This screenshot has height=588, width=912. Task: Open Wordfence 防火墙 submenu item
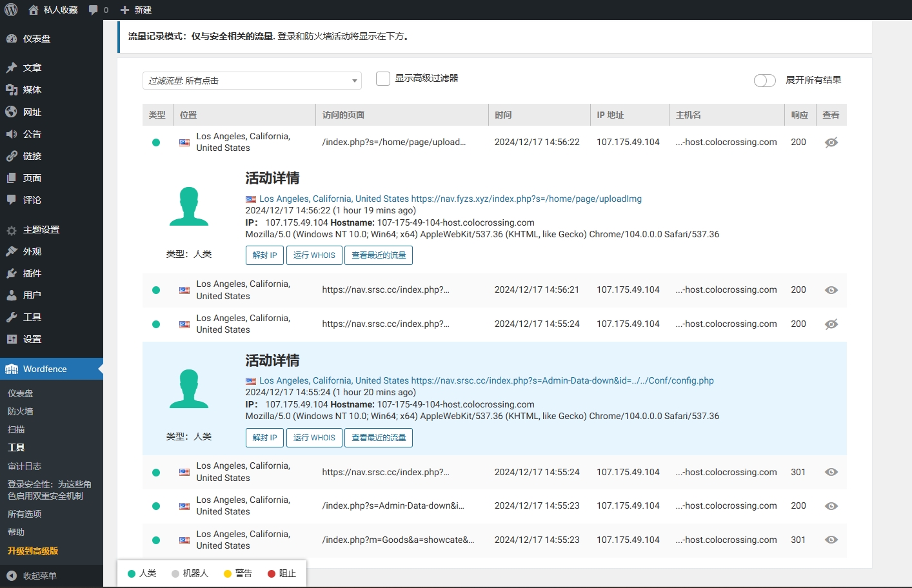click(21, 411)
